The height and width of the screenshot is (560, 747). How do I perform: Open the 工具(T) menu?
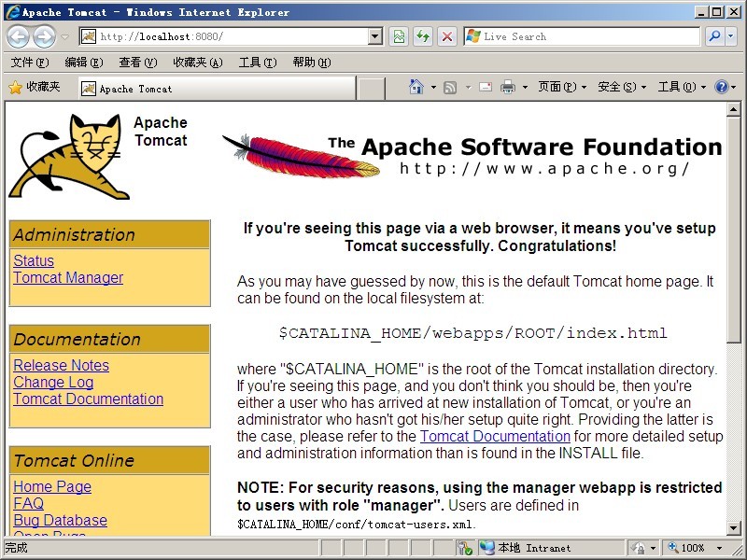(258, 63)
